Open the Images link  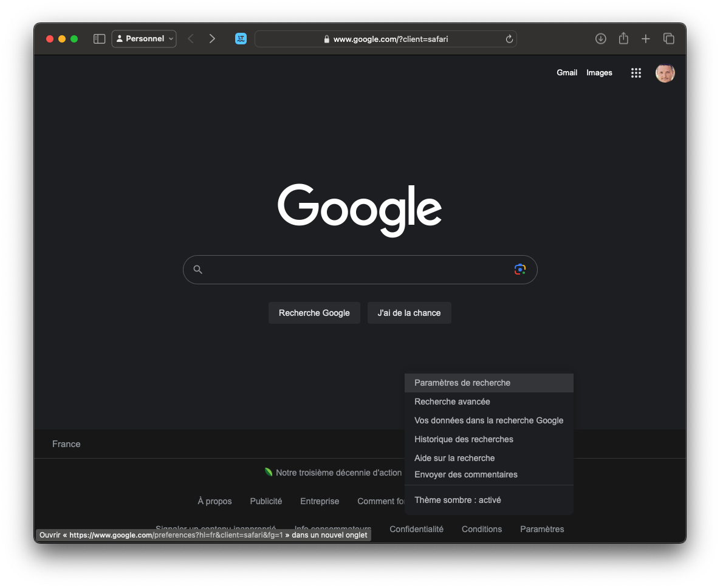click(x=599, y=72)
